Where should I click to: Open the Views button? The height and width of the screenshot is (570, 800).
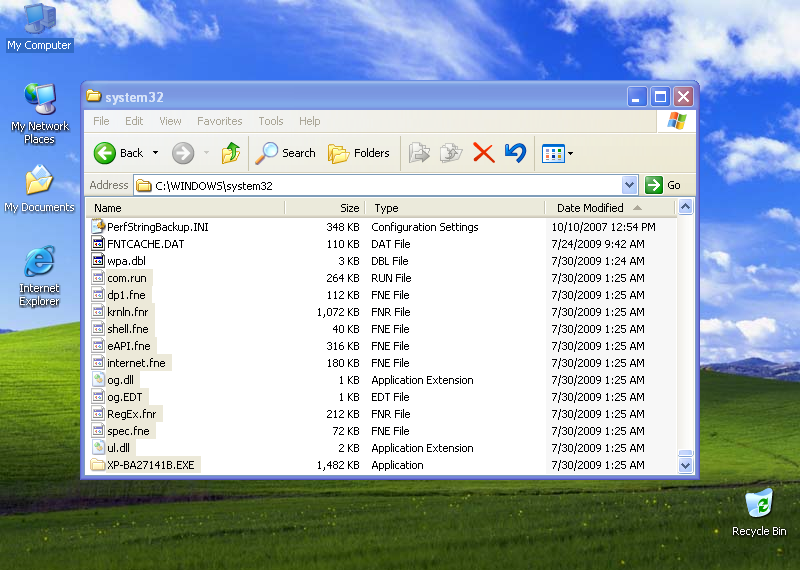[554, 153]
